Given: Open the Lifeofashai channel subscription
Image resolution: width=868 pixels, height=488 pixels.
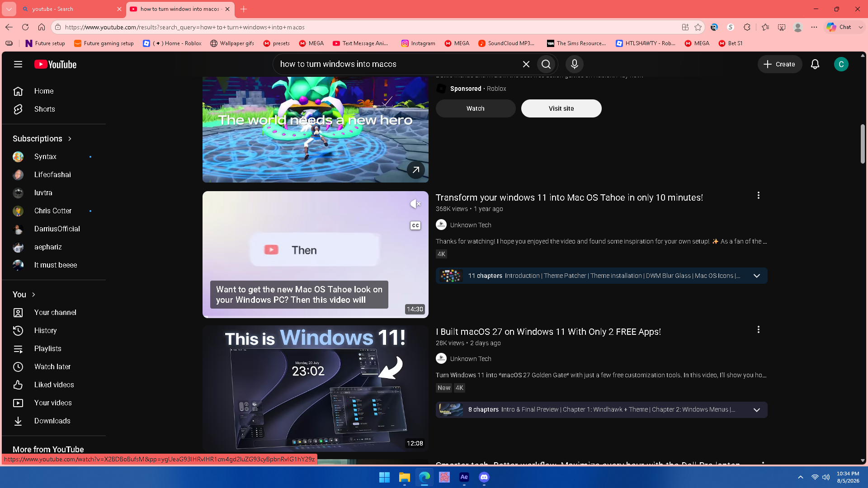Looking at the screenshot, I should click(x=54, y=175).
